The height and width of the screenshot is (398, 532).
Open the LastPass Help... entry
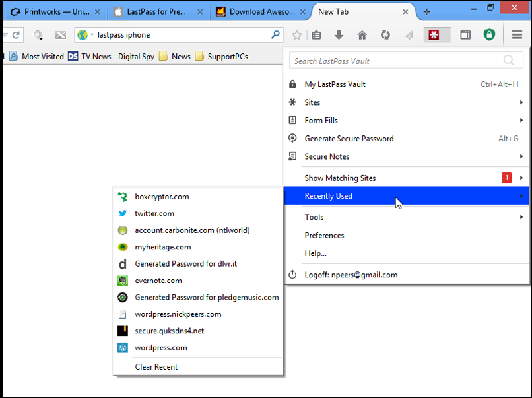406,253
